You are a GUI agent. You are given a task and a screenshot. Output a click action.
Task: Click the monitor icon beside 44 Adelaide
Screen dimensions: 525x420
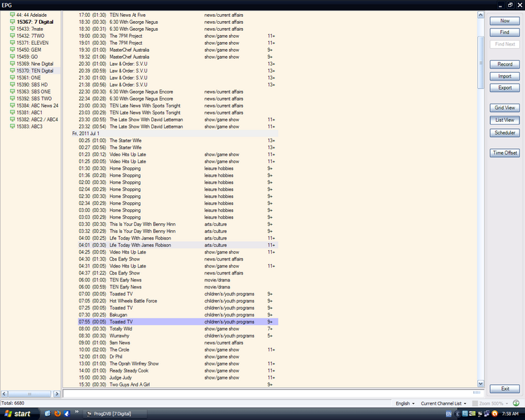[12, 15]
